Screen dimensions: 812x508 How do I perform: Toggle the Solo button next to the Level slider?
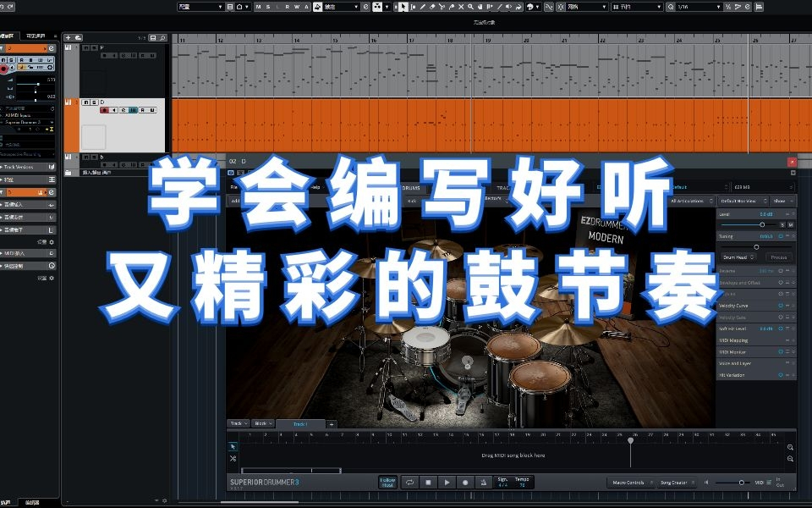(x=782, y=224)
